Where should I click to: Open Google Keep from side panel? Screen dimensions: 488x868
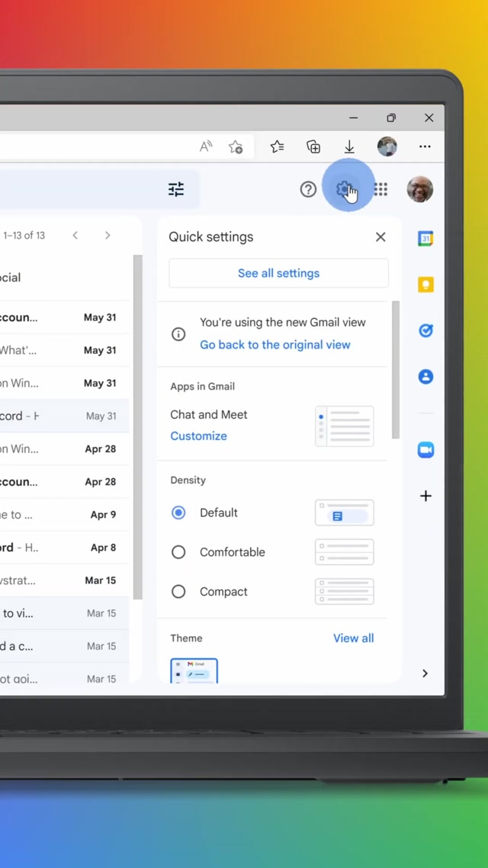tap(425, 285)
